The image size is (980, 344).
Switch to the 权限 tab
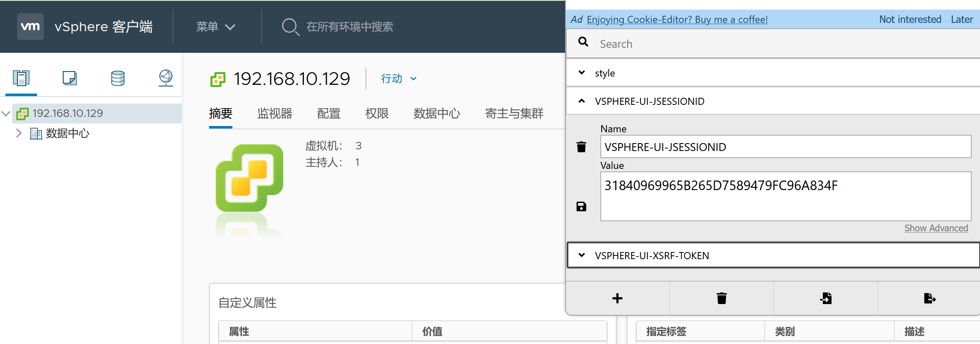377,114
